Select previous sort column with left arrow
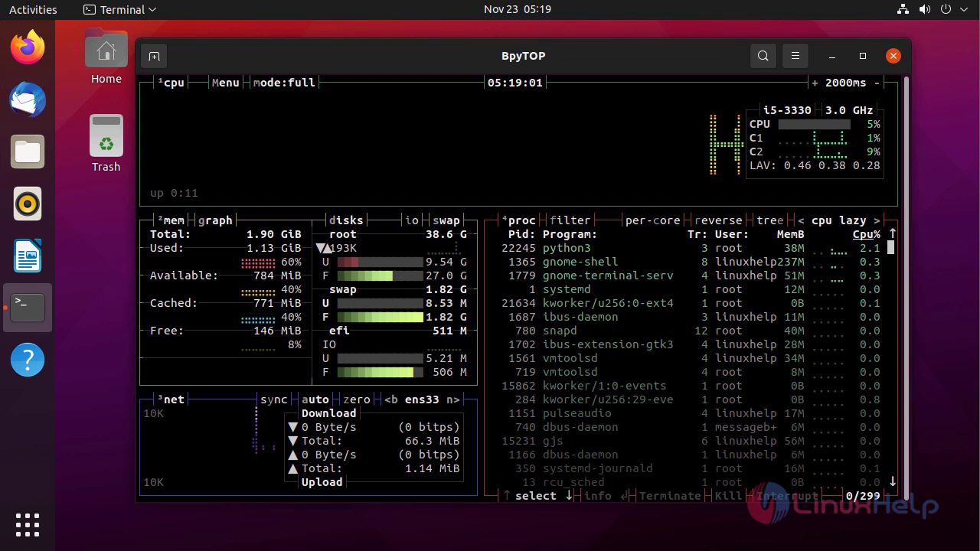Image resolution: width=980 pixels, height=551 pixels. (801, 220)
